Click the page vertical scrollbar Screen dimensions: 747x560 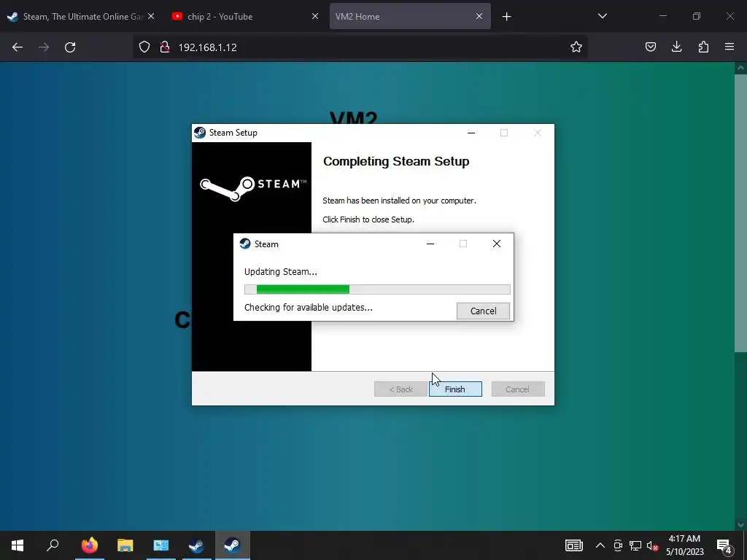click(x=740, y=214)
